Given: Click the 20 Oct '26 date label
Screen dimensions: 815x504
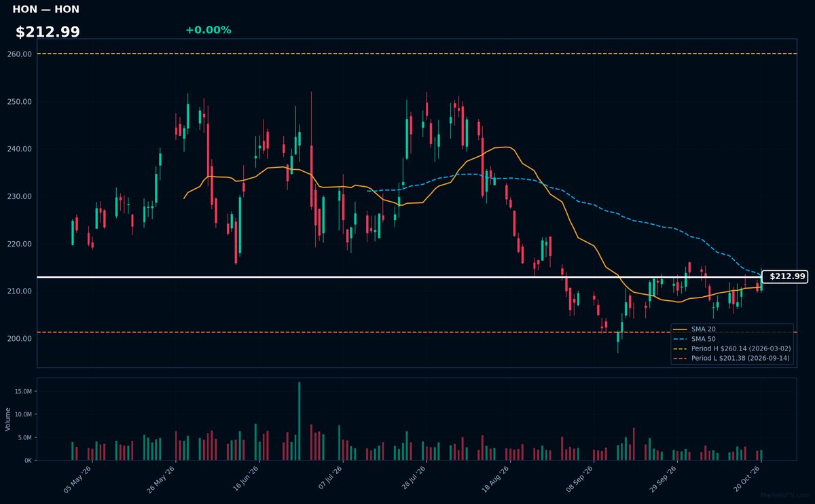Looking at the screenshot, I should tap(748, 479).
